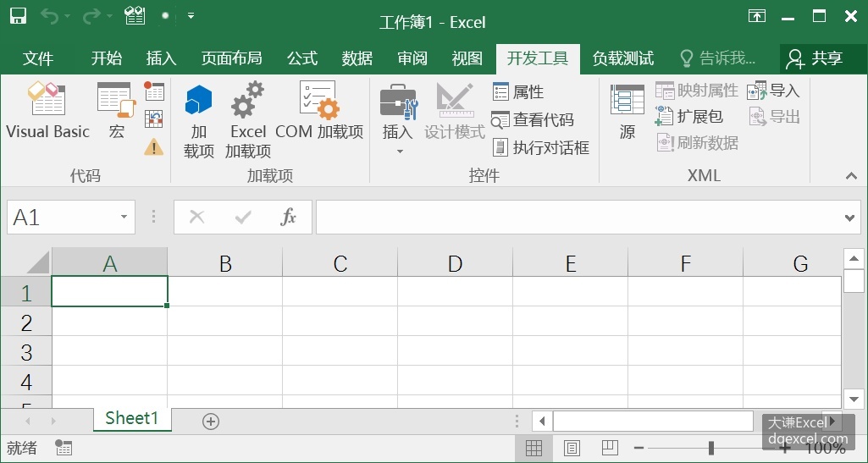Switch to the 开始 tab
The width and height of the screenshot is (868, 463).
coord(107,58)
